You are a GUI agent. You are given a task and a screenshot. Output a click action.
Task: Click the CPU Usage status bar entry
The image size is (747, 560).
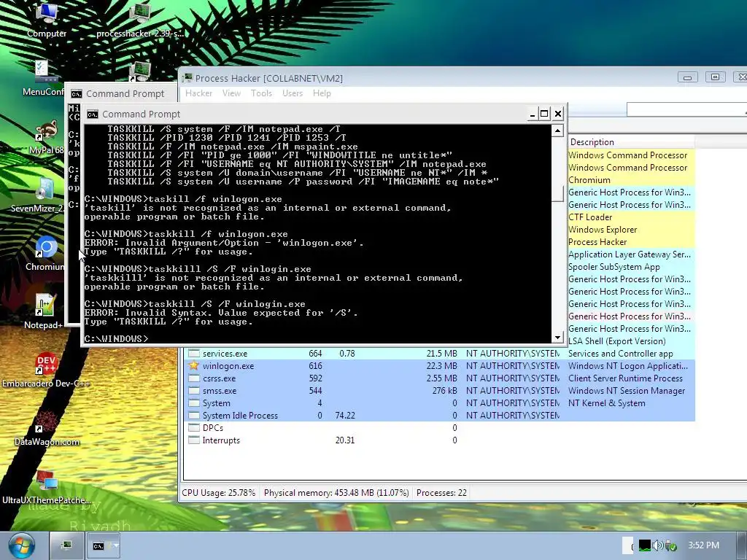[219, 493]
